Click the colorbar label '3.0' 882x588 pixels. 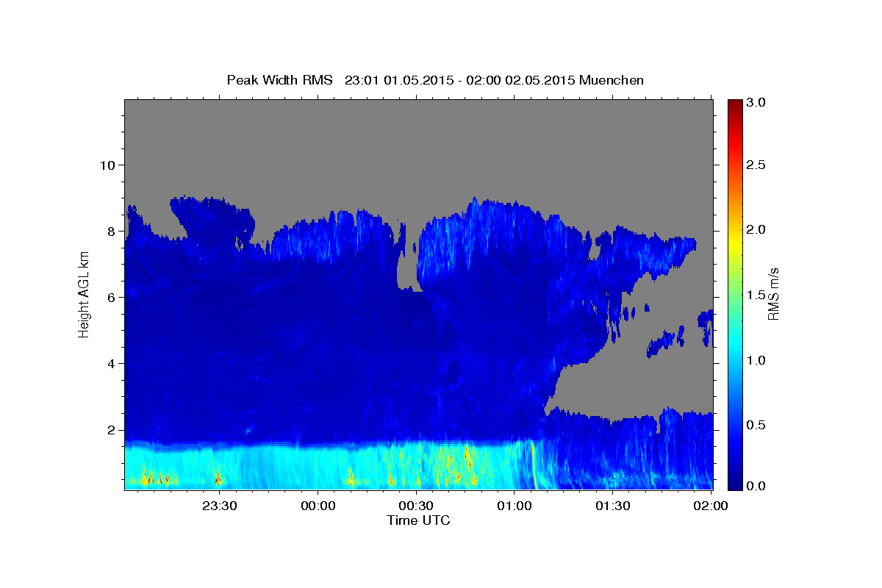pos(756,102)
